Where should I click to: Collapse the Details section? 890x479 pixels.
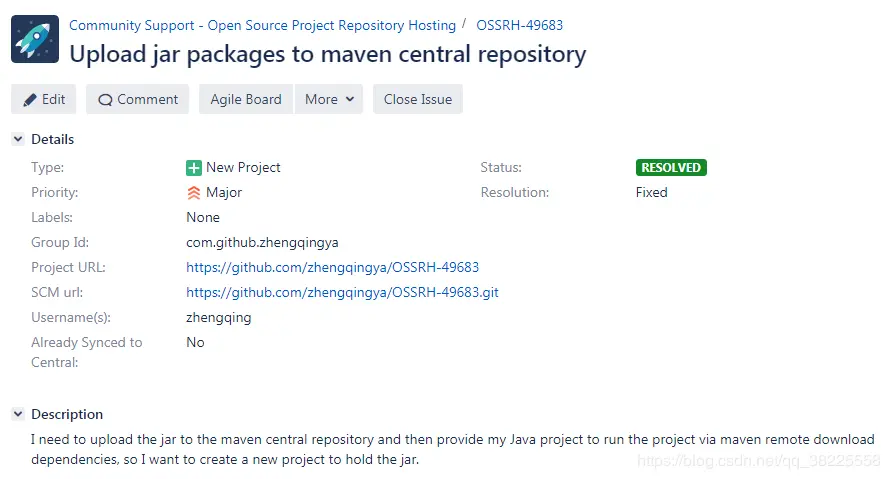pyautogui.click(x=18, y=140)
